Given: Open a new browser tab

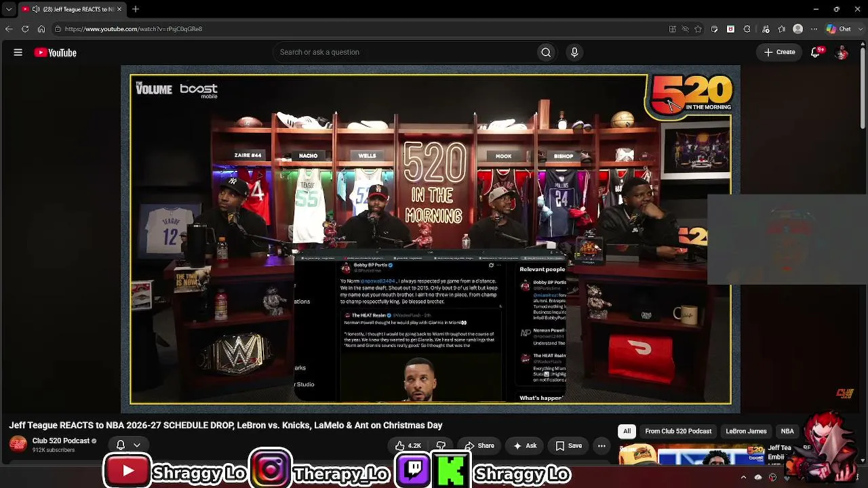Looking at the screenshot, I should click(x=136, y=9).
